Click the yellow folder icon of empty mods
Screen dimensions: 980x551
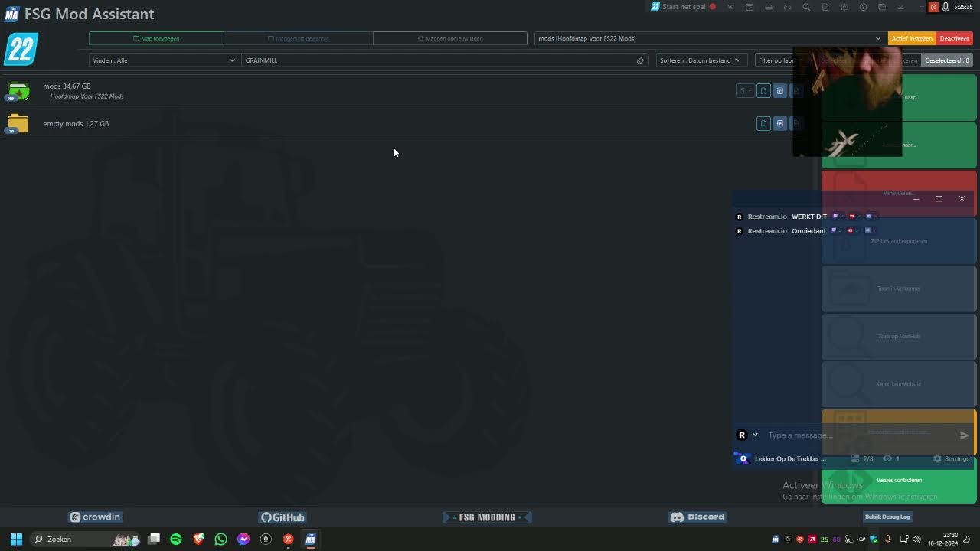pyautogui.click(x=18, y=123)
